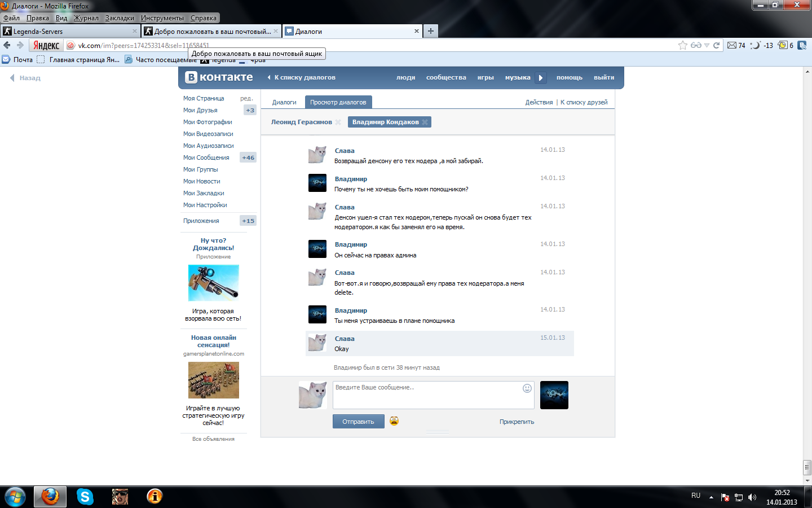Click the reader glasses icon in the address bar
Screen dimensions: 812x508
tap(696, 45)
